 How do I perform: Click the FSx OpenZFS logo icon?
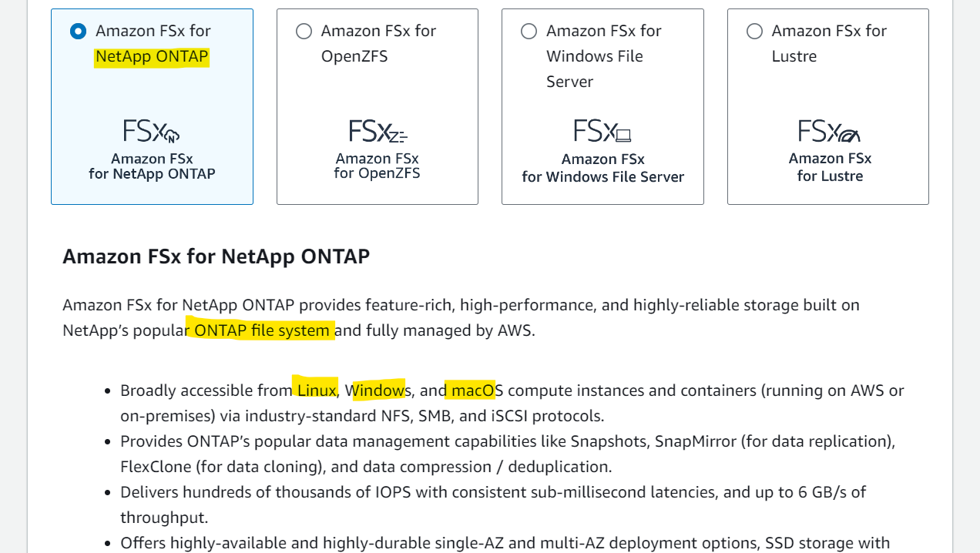378,131
